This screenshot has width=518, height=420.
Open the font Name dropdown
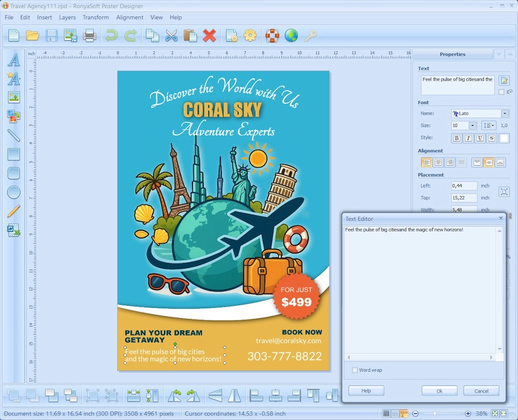coord(504,114)
